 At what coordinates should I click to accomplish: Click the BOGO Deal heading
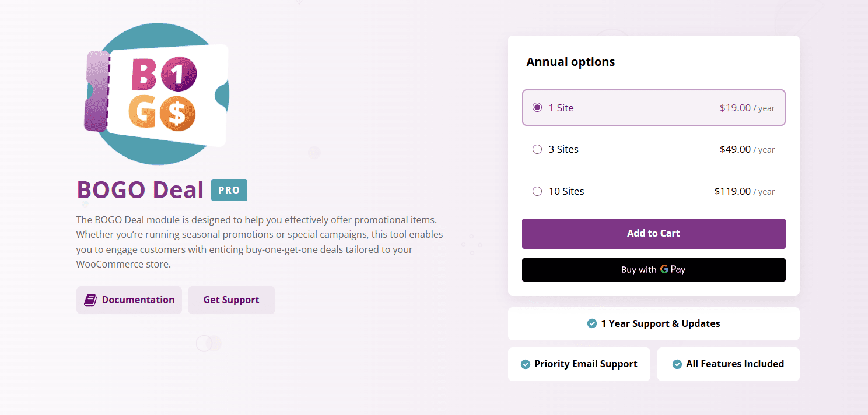(140, 190)
